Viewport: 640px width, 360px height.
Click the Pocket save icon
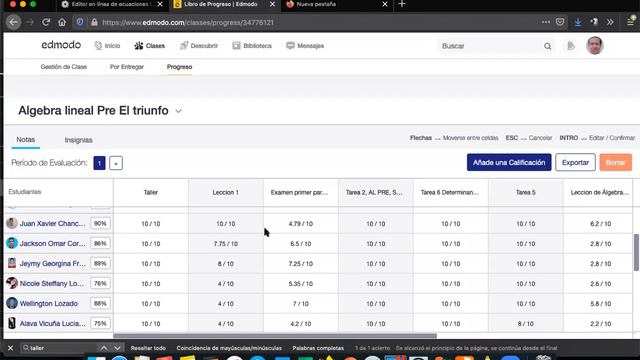pos(560,22)
